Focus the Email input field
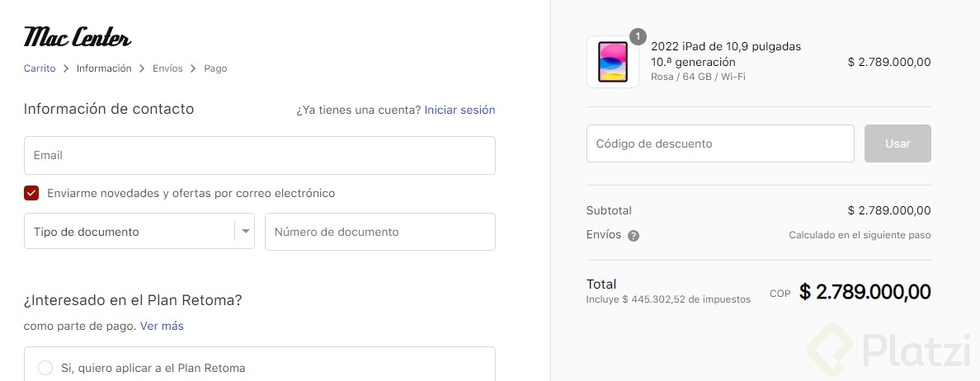Viewport: 980px width, 381px height. (x=259, y=156)
